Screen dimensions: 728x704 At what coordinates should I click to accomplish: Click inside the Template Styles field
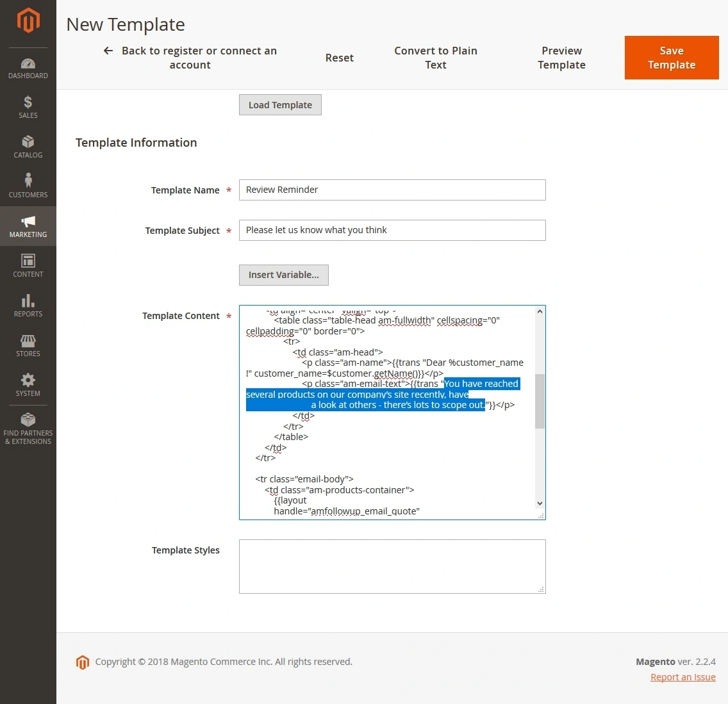pyautogui.click(x=392, y=566)
